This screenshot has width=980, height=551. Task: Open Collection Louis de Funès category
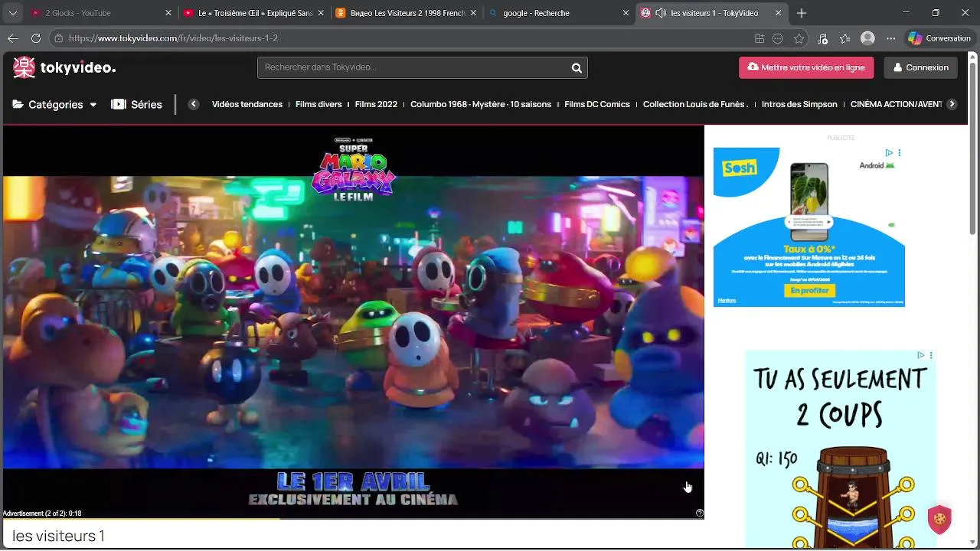pyautogui.click(x=695, y=104)
